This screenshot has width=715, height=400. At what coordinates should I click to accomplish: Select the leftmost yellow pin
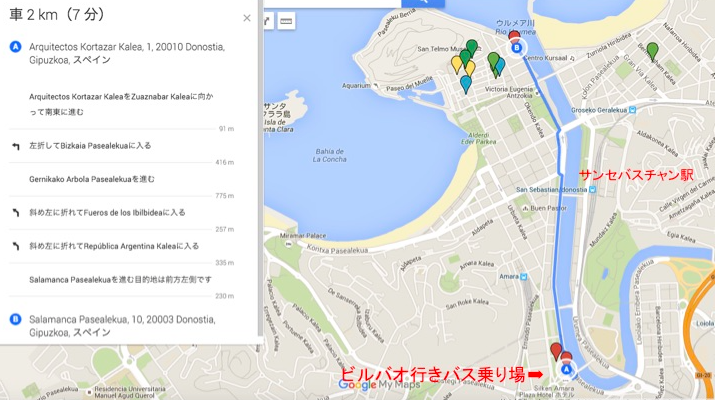(x=456, y=65)
